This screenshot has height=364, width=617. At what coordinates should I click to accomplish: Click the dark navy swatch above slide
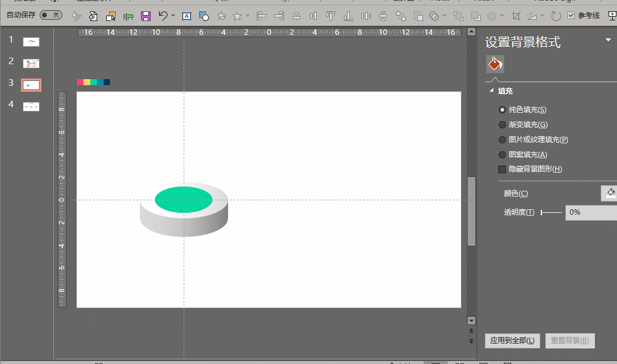tap(107, 82)
